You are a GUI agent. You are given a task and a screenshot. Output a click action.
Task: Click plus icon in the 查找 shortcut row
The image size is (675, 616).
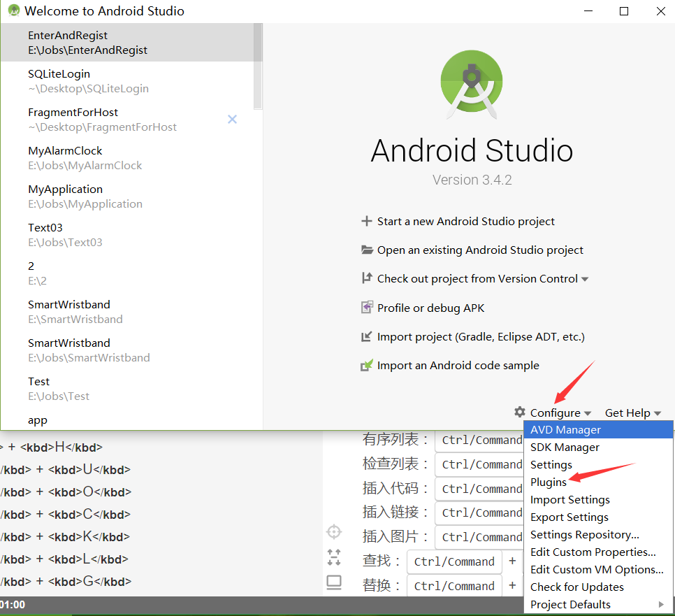[512, 561]
